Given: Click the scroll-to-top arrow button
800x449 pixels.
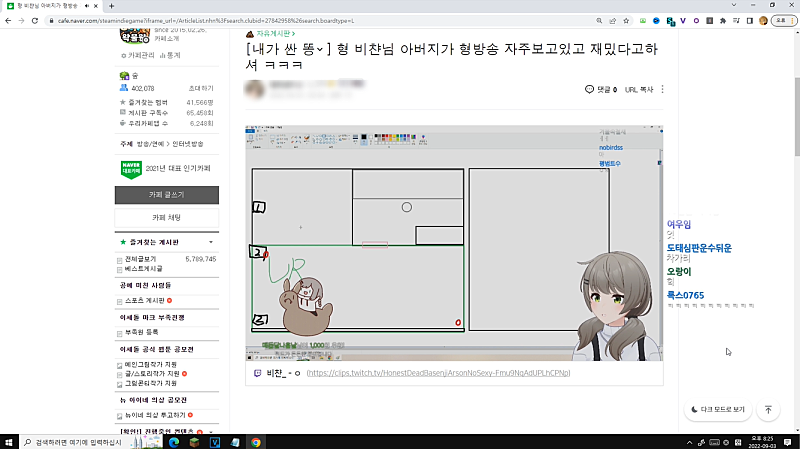Looking at the screenshot, I should pyautogui.click(x=768, y=410).
